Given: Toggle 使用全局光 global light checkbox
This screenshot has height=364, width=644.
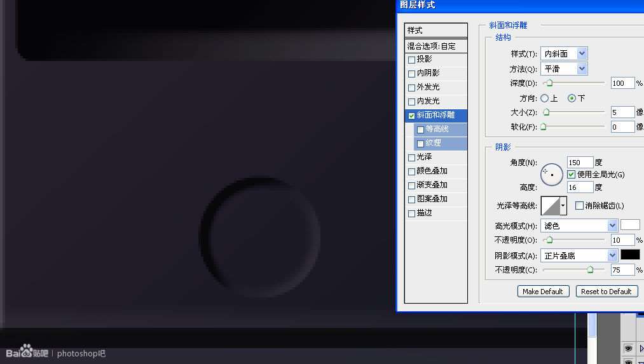Looking at the screenshot, I should click(571, 175).
